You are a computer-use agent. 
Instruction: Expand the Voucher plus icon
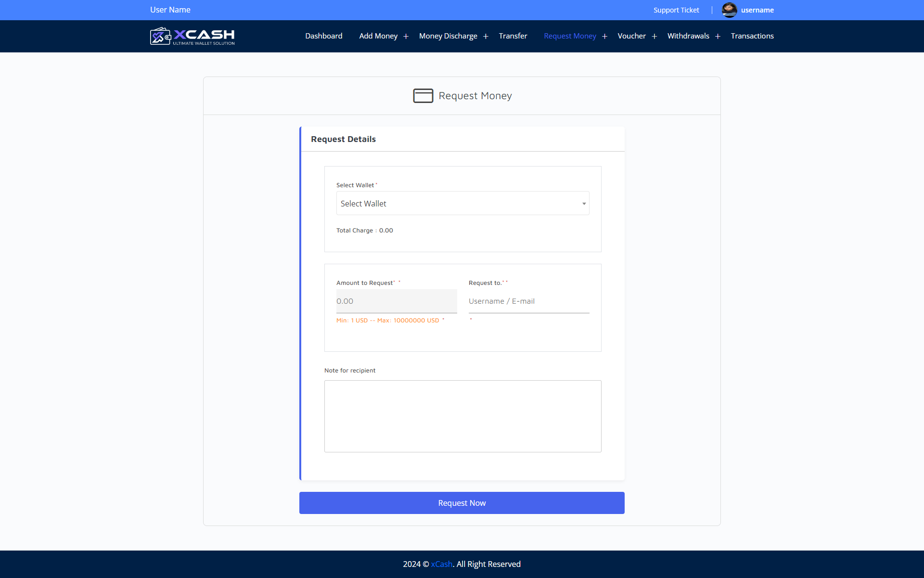point(654,37)
